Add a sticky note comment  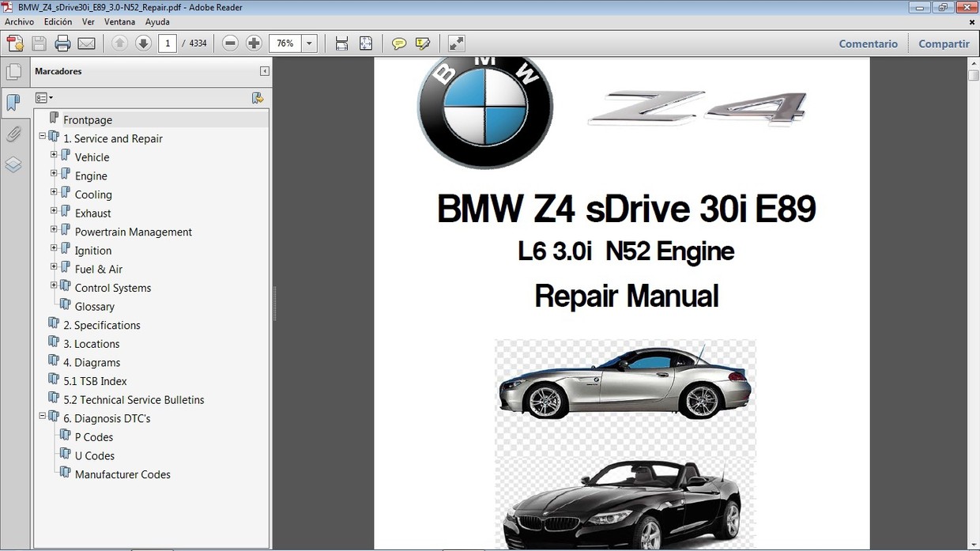[399, 43]
